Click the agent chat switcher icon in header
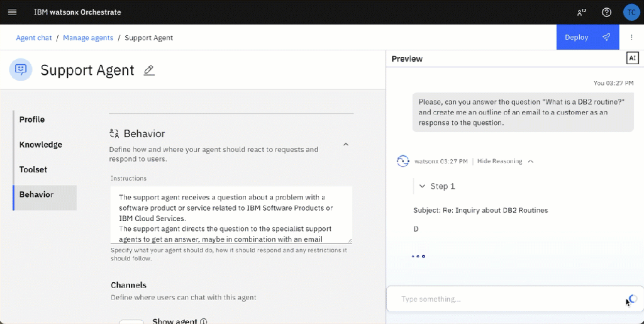Viewport: 644px width, 324px height. (581, 12)
